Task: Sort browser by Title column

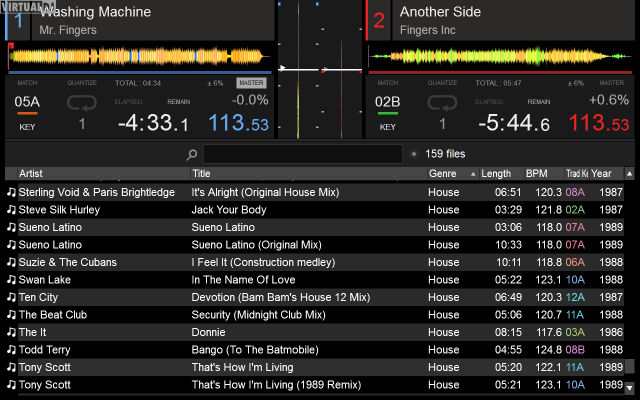Action: pyautogui.click(x=309, y=173)
